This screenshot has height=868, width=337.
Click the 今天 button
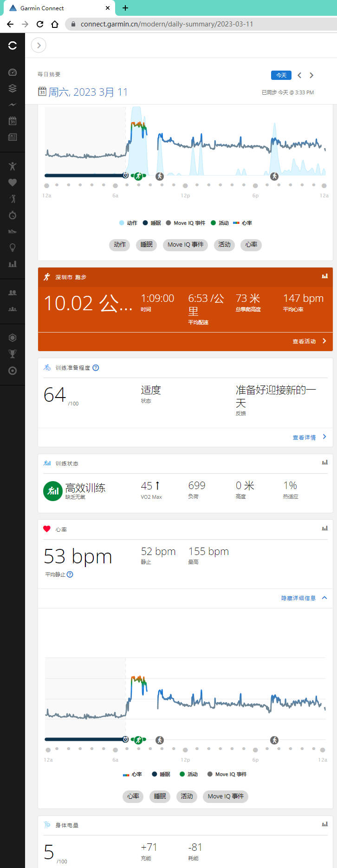[281, 75]
